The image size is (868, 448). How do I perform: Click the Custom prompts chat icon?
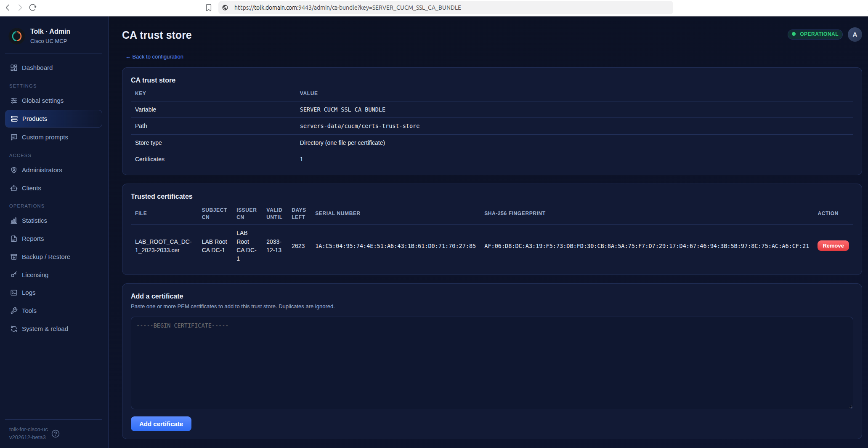(x=14, y=137)
